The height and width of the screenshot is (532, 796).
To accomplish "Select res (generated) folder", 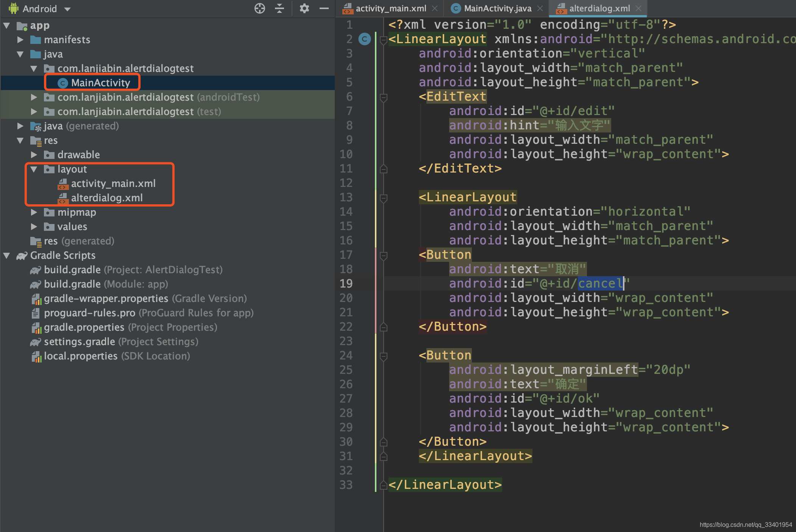I will [72, 241].
